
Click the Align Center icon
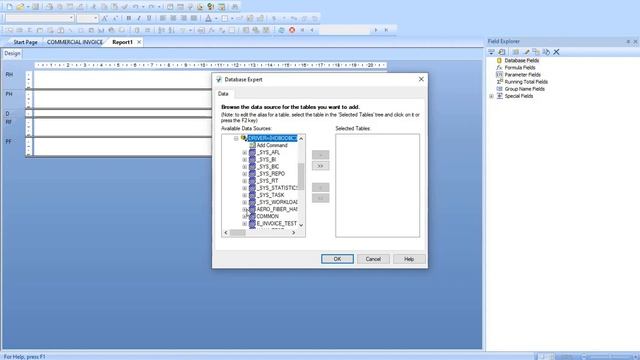point(173,18)
